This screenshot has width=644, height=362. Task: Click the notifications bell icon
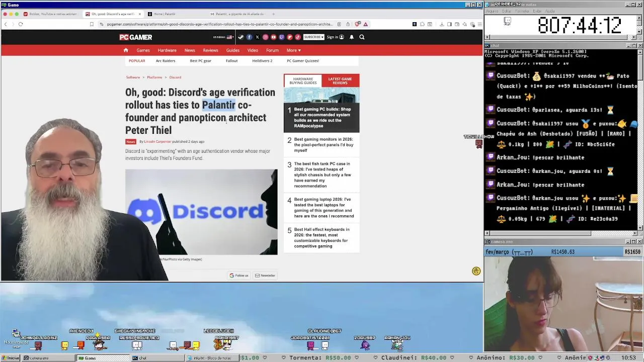pos(352,37)
